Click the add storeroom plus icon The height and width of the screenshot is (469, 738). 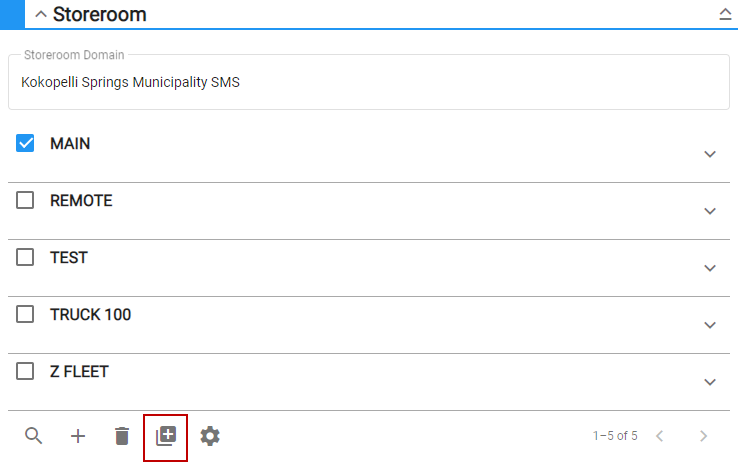(78, 436)
